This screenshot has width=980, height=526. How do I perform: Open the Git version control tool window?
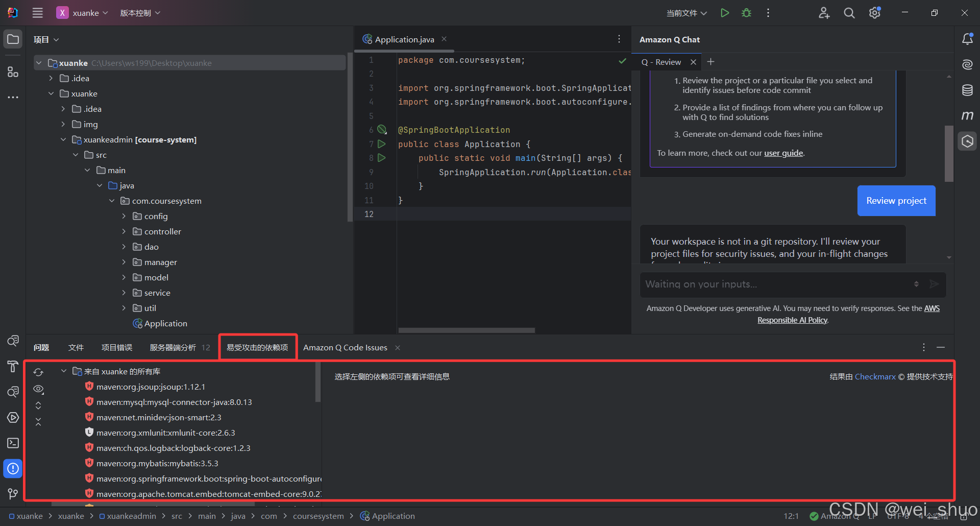coord(13,494)
